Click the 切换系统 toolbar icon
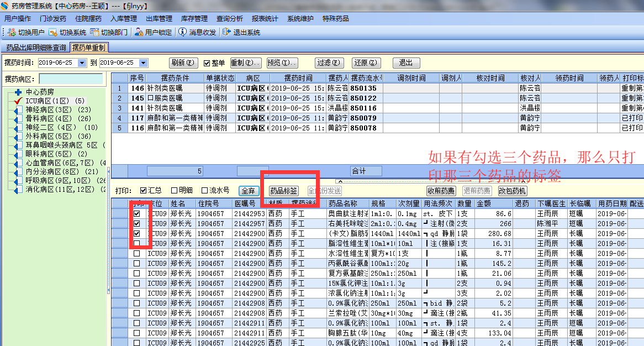The image size is (644, 346). 53,32
